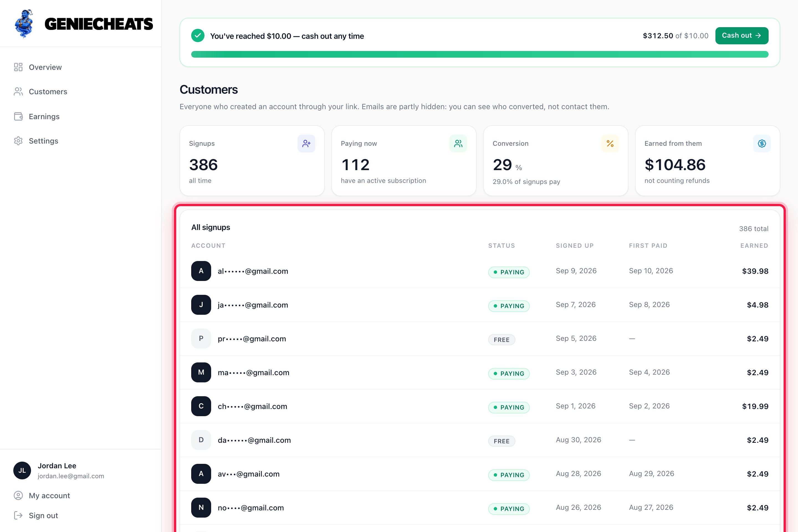
Task: Click the Earned from them dollar icon
Action: coord(762,144)
